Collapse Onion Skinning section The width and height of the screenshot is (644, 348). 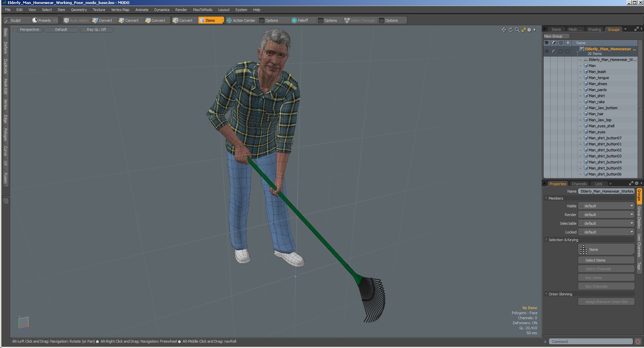(546, 294)
